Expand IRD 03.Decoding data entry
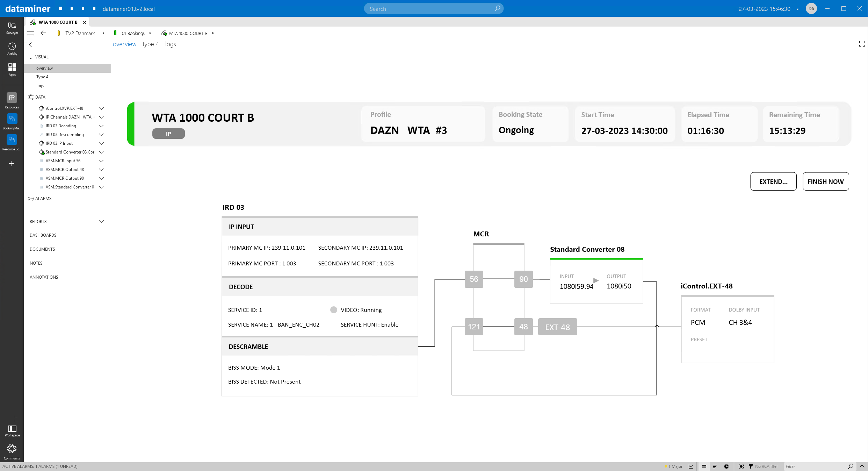This screenshot has height=471, width=868. coord(101,126)
